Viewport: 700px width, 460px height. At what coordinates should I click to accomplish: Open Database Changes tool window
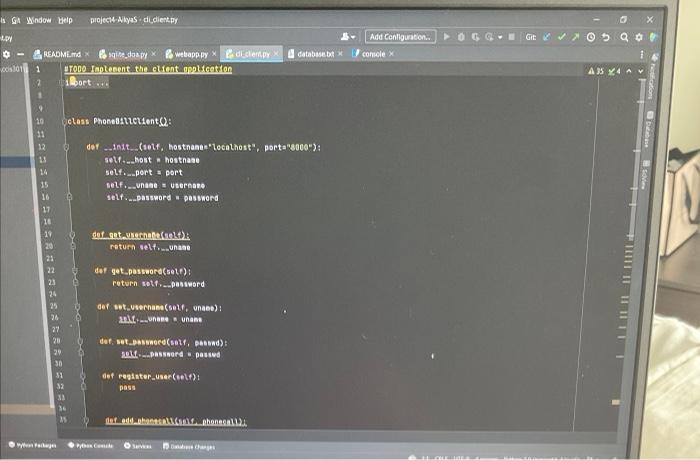189,446
